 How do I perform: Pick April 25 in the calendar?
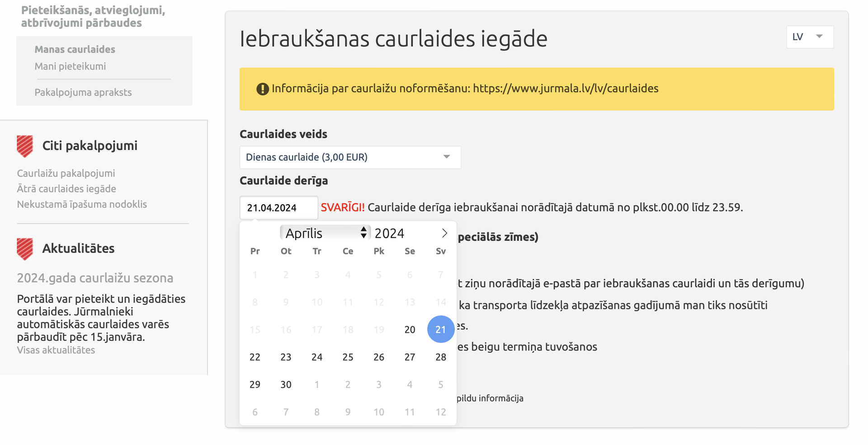point(348,357)
